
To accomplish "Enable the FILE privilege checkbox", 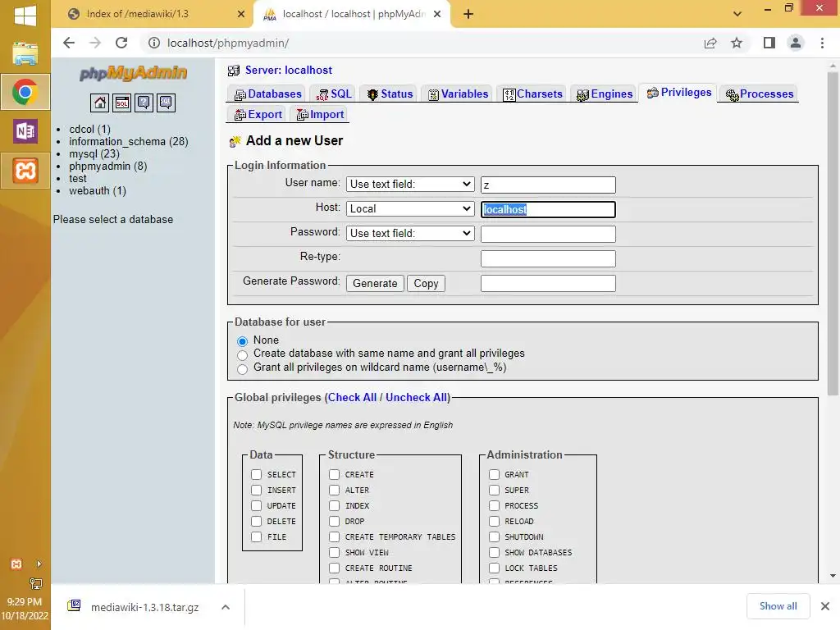I will point(256,536).
